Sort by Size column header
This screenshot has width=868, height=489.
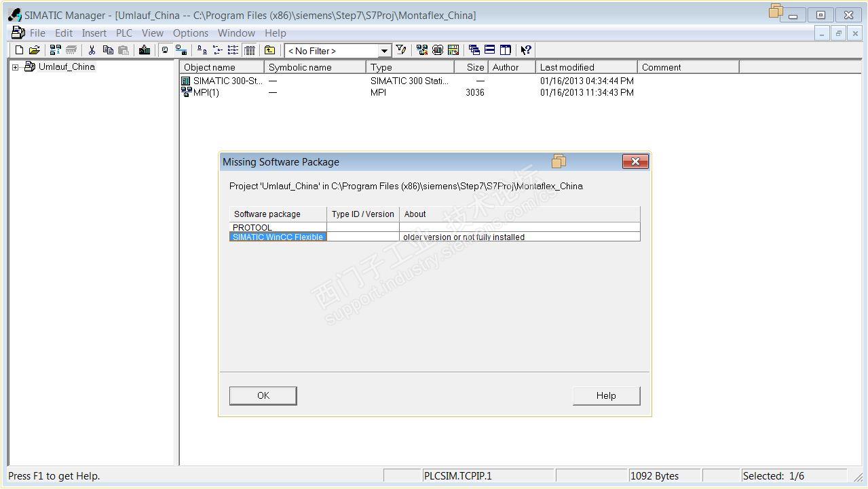(472, 67)
